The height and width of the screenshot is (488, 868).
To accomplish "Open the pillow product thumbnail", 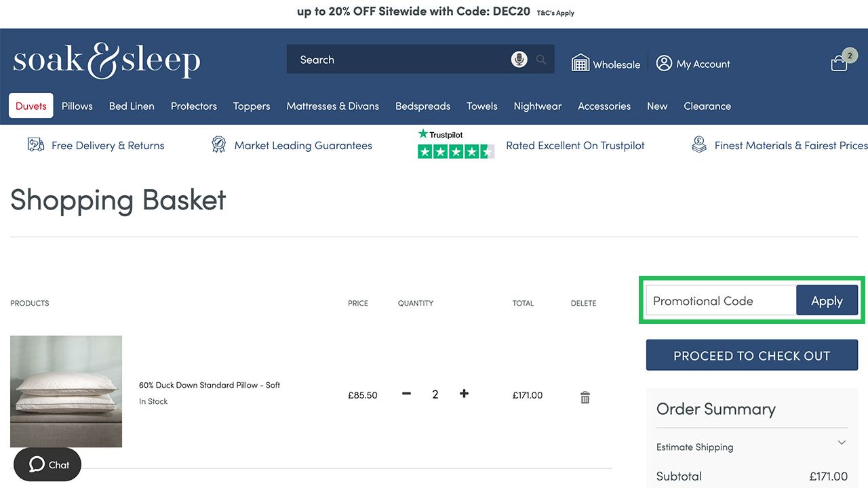I will [x=66, y=391].
